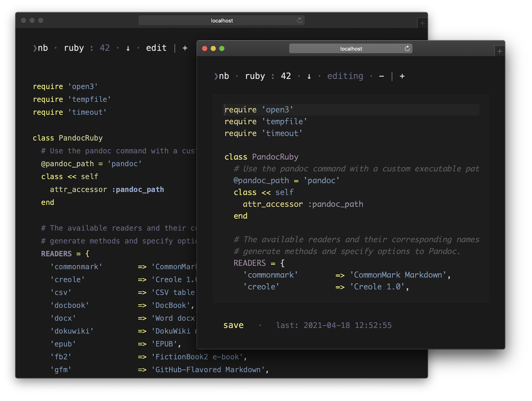The height and width of the screenshot is (401, 532).
Task: Click 'csv' key in back window
Action: pos(61,293)
